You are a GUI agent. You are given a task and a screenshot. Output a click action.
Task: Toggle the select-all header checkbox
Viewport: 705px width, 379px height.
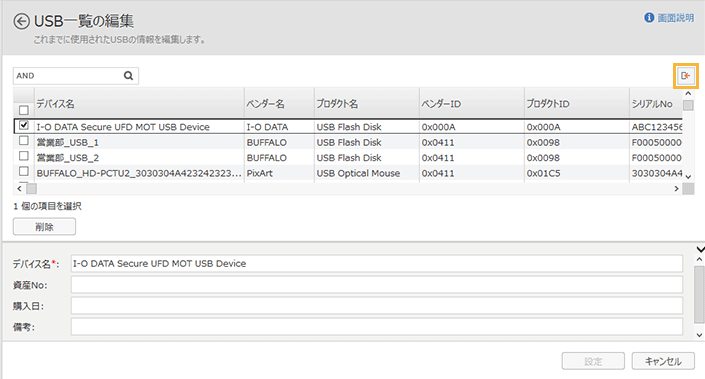tap(24, 110)
